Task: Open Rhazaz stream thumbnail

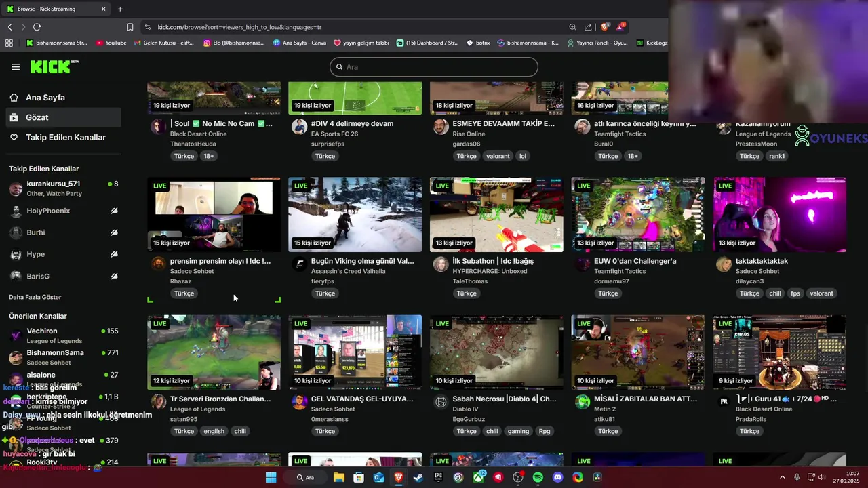Action: pos(214,215)
